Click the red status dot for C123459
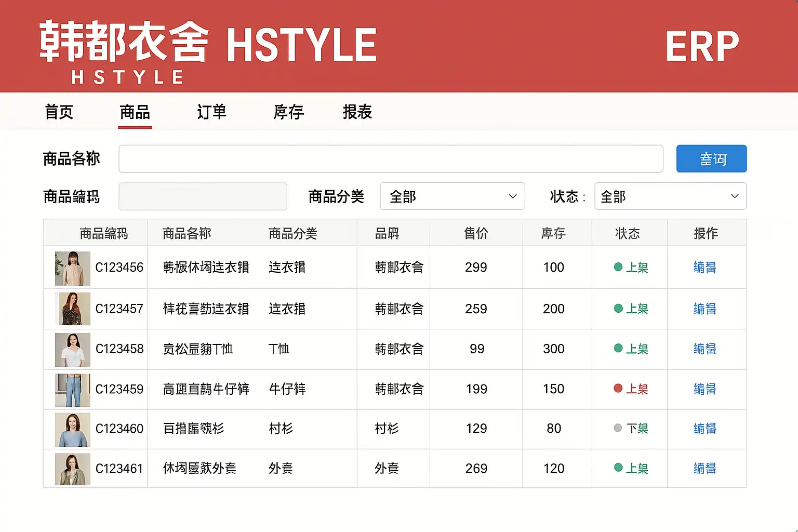The height and width of the screenshot is (532, 798). tap(618, 388)
